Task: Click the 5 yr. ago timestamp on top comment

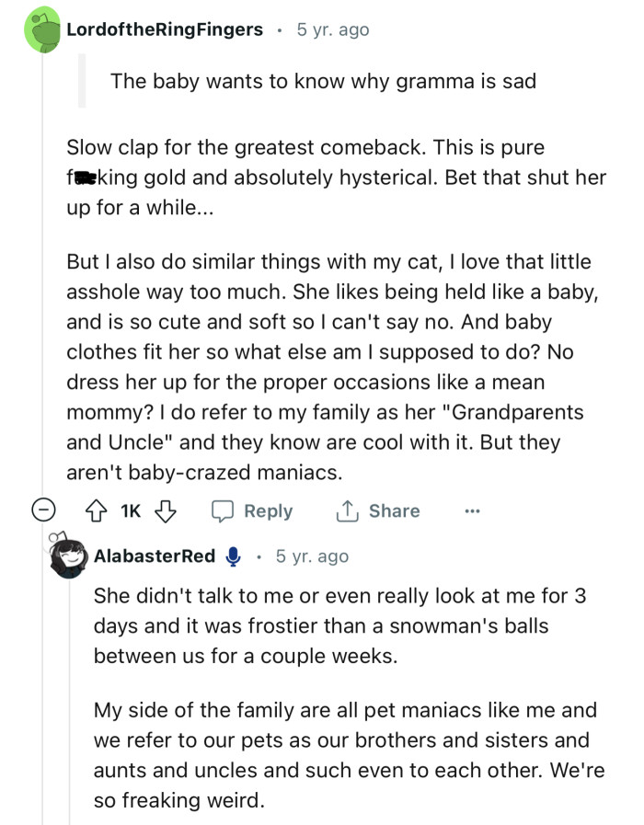Action: click(x=331, y=29)
